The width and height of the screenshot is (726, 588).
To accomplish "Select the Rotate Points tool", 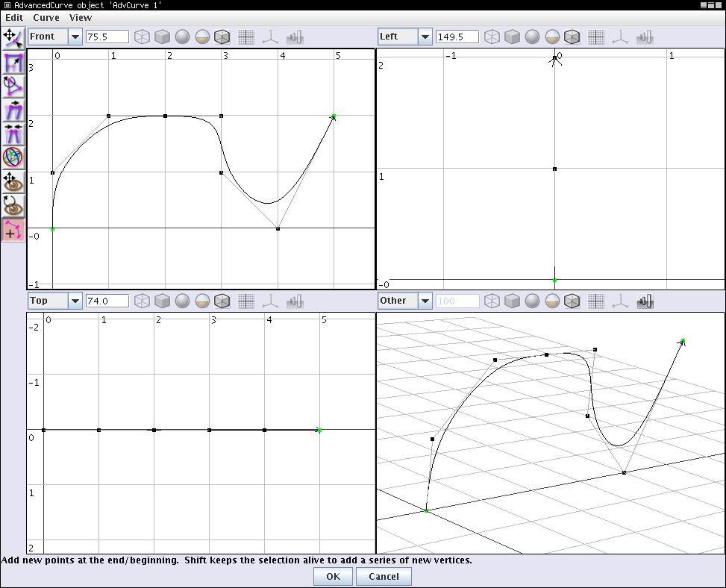I will click(x=13, y=86).
